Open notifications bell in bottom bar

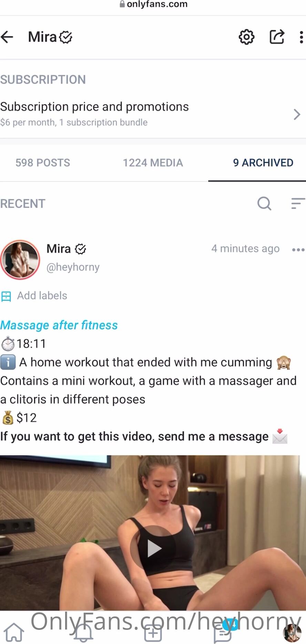pyautogui.click(x=83, y=632)
